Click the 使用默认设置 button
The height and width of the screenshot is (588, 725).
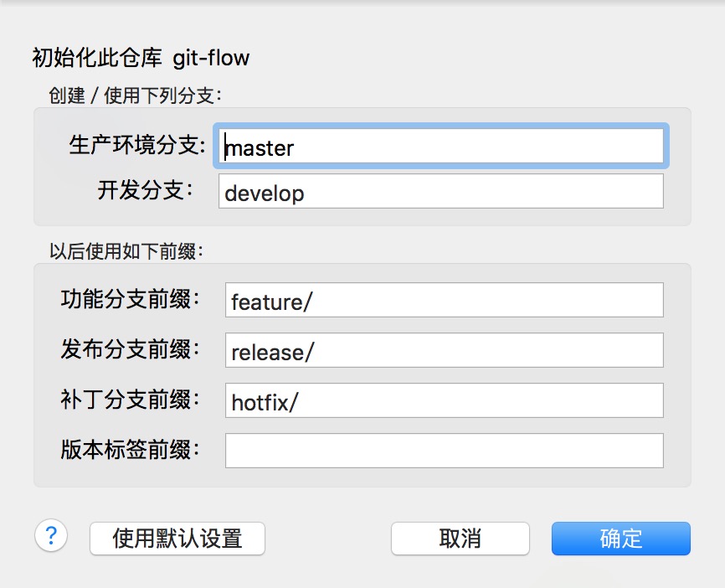pos(177,539)
